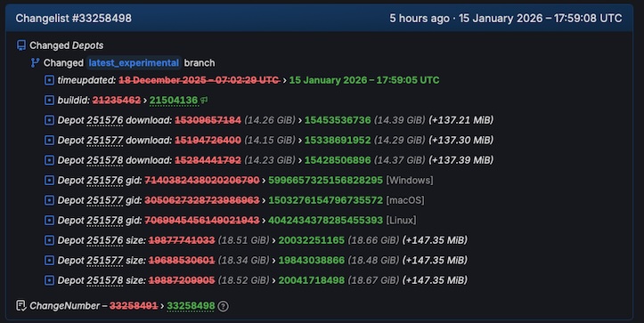This screenshot has height=323, width=644.
Task: Open Depot 251577 link in size row
Action: (105, 260)
